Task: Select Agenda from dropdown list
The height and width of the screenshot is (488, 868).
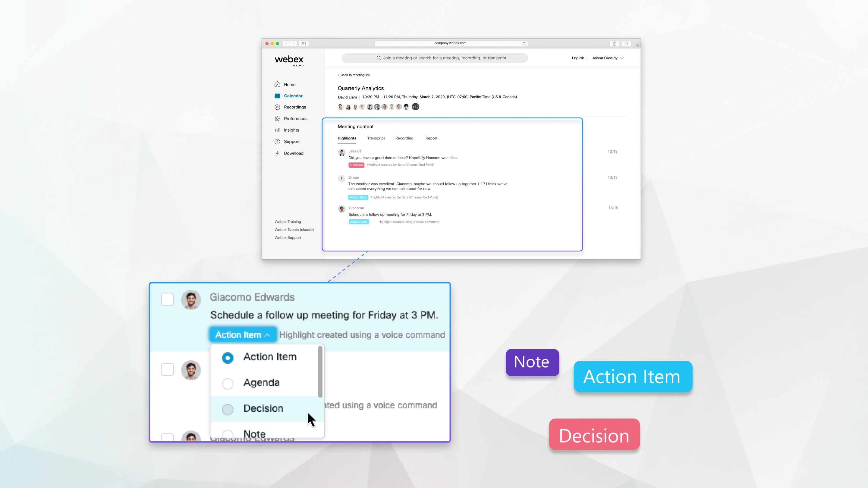Action: point(261,382)
